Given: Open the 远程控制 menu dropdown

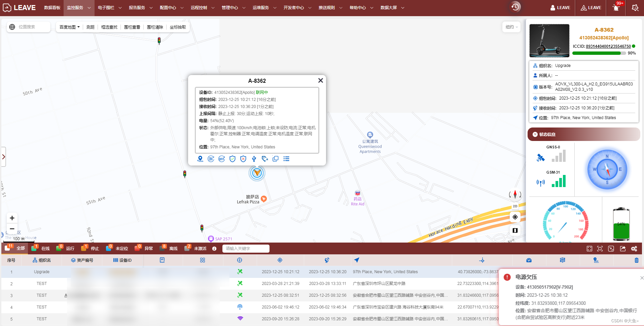Looking at the screenshot, I should tap(203, 8).
